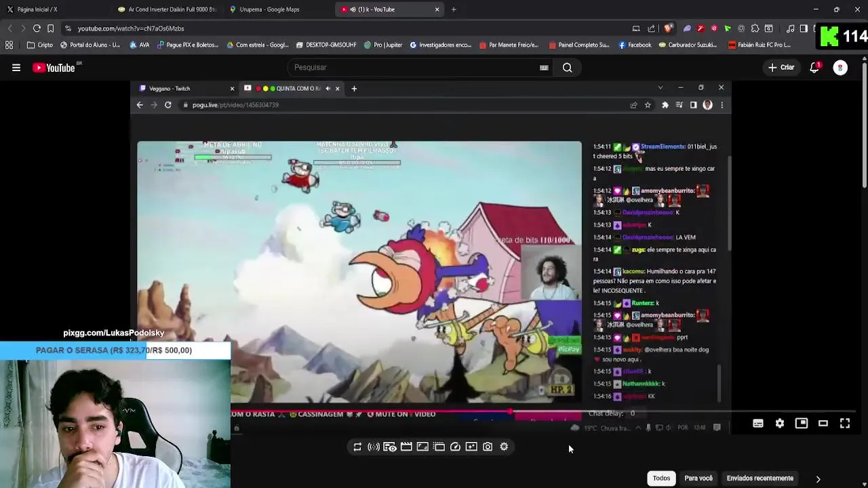The height and width of the screenshot is (488, 868).
Task: Open extension toolbar settings gear
Action: (x=504, y=447)
